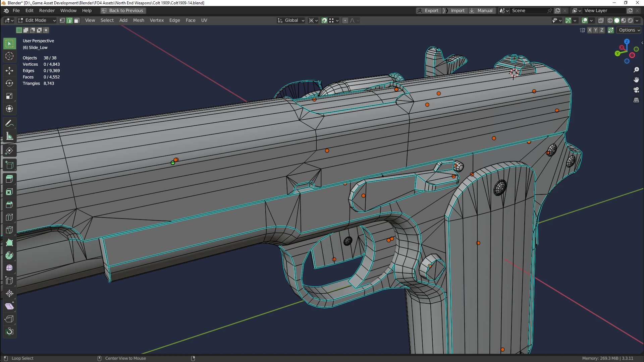Viewport: 644px width, 362px height.
Task: Open the snapping options dropdown
Action: [334, 20]
